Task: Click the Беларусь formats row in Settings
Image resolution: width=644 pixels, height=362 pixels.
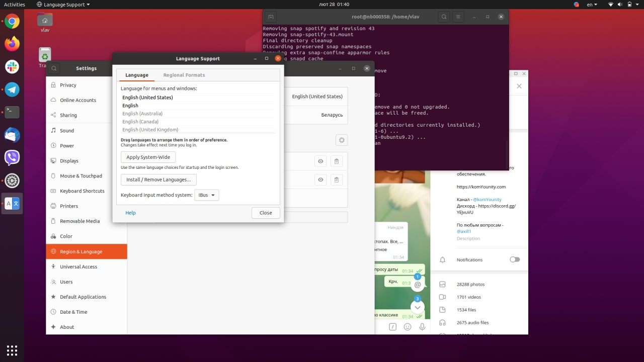Action: [x=316, y=115]
